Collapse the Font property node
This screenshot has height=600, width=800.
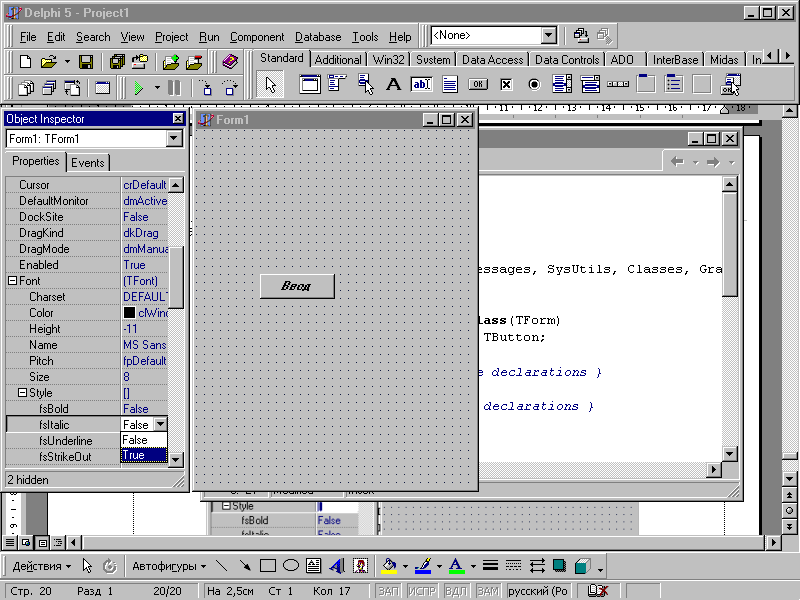click(x=13, y=281)
